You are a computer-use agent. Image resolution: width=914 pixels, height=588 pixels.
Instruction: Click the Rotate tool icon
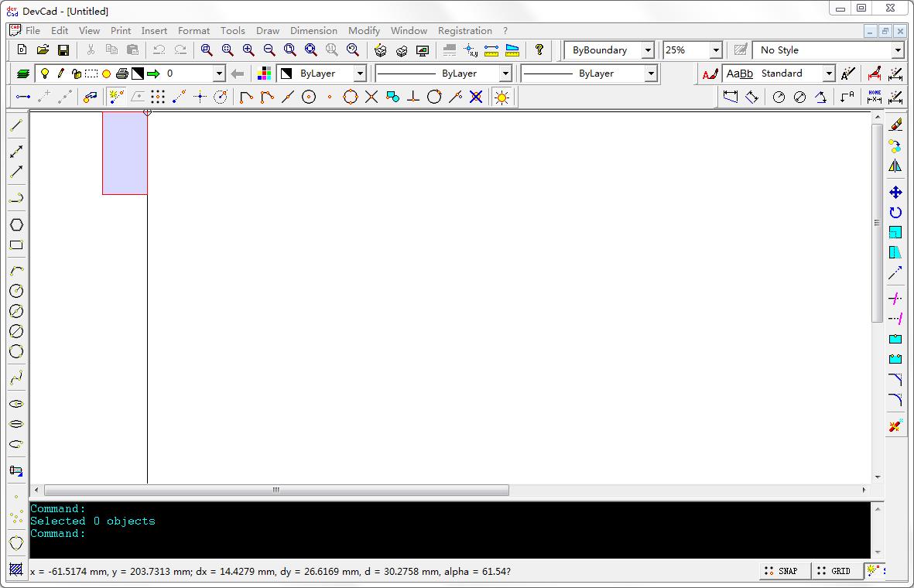click(x=895, y=212)
